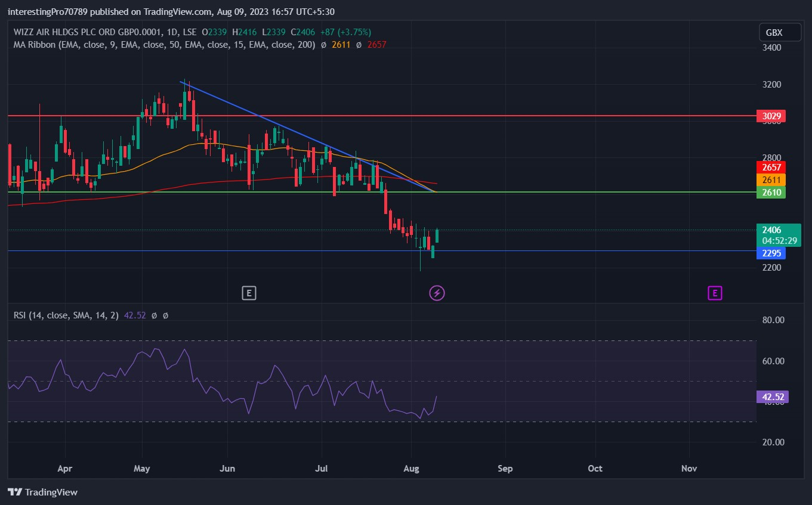Click the purple upcoming earnings E marker
The width and height of the screenshot is (812, 505).
(x=715, y=293)
